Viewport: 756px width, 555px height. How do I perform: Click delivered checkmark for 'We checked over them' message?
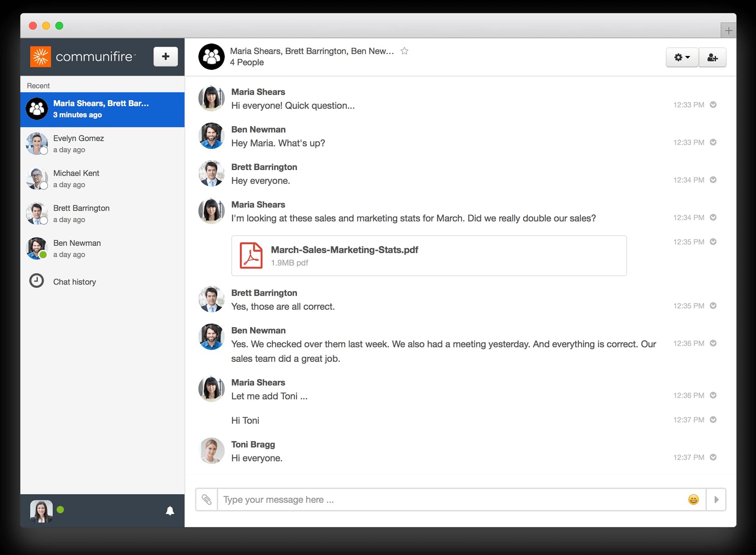713,343
